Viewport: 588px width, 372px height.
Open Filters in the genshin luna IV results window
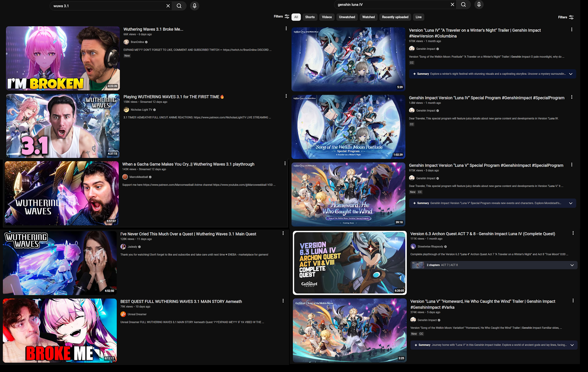tap(566, 17)
